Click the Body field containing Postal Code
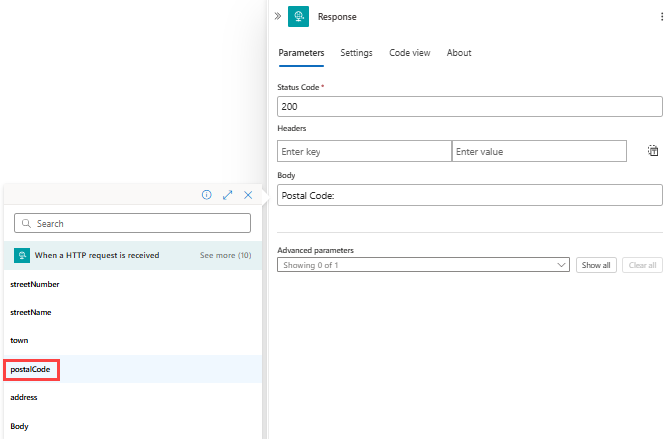Screen dimensions: 667x439 [x=469, y=196]
